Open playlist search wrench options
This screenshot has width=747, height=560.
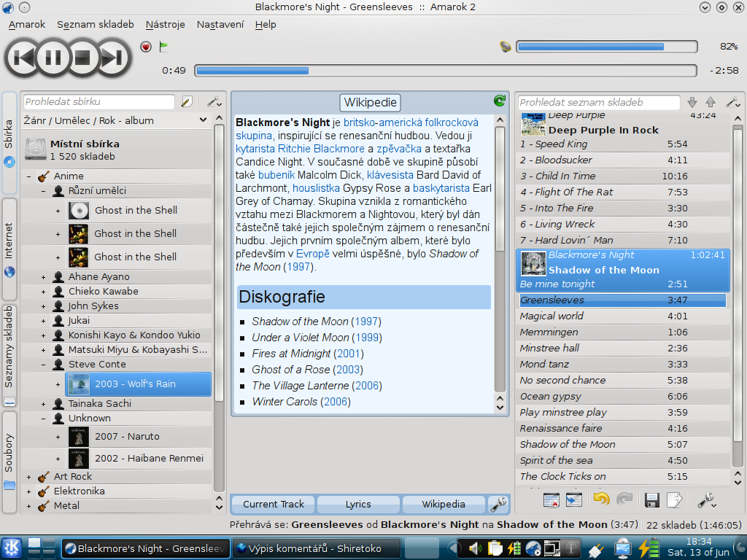click(x=732, y=102)
